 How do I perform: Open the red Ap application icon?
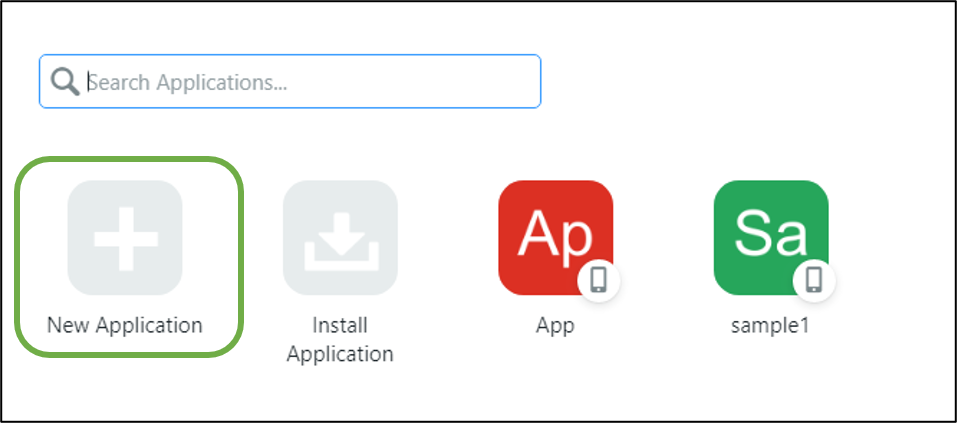[555, 237]
